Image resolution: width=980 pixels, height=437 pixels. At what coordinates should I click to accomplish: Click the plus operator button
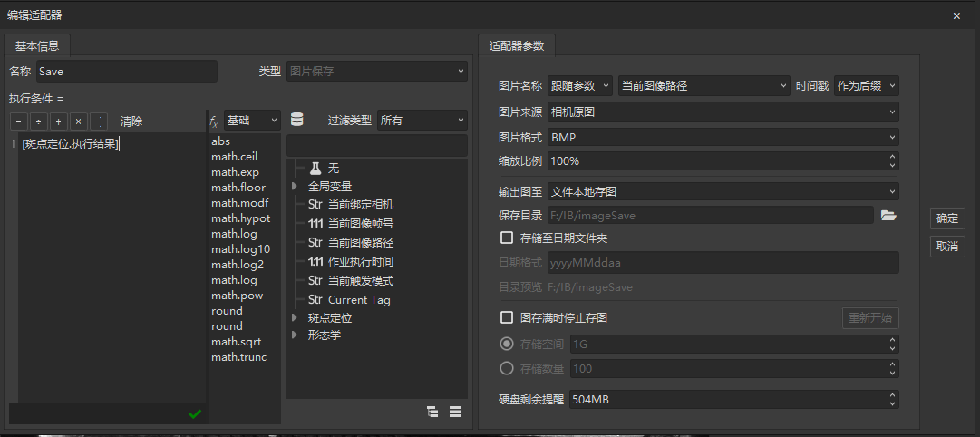(59, 121)
